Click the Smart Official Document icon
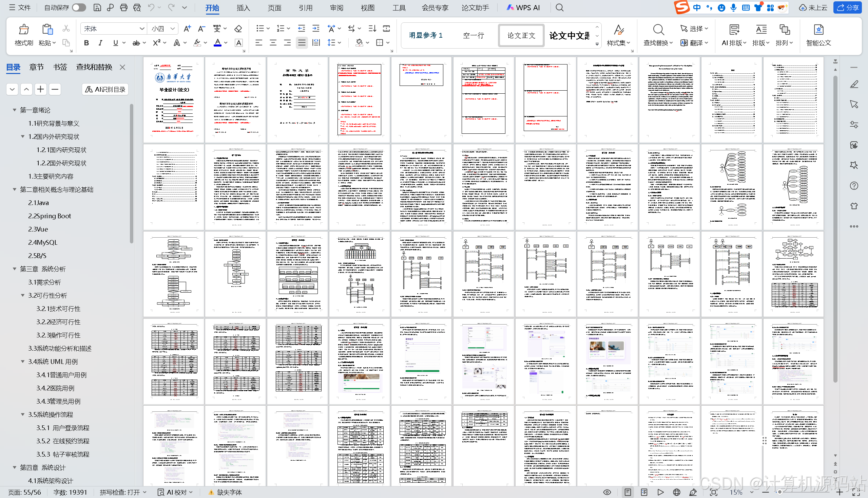Screen dimensions: 868x498 818,30
